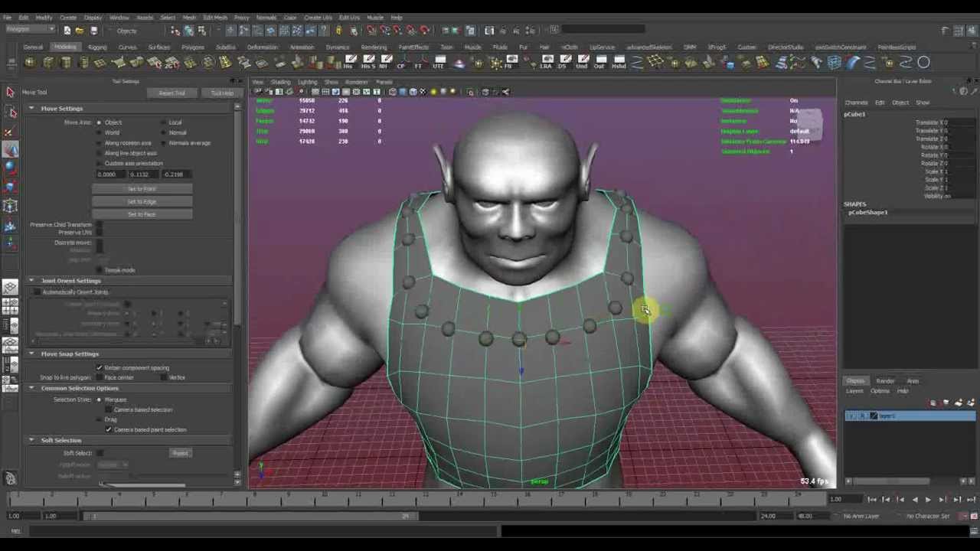Open the Render layer tab
This screenshot has width=980, height=551.
pos(885,381)
